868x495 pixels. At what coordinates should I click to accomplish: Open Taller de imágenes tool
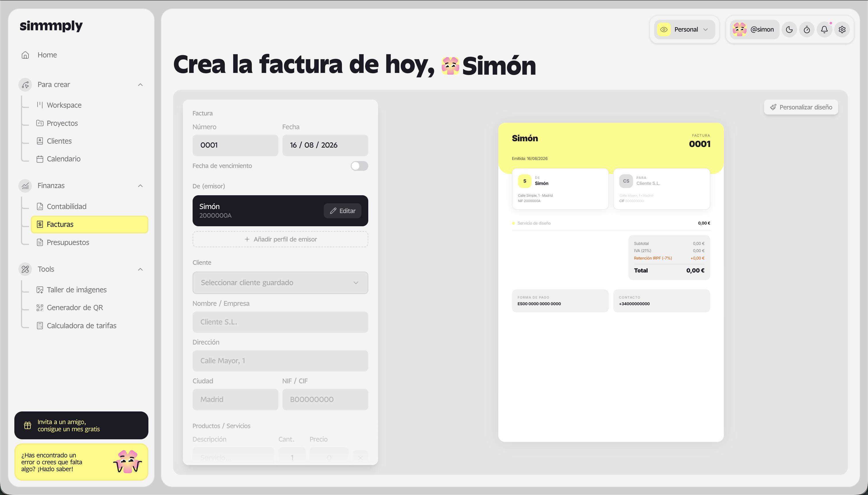77,290
